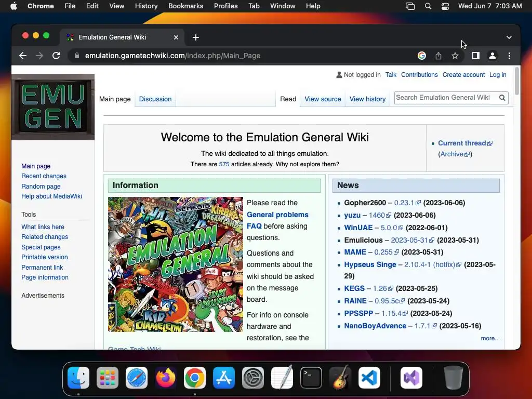View site information lock icon
The width and height of the screenshot is (532, 399).
(77, 56)
